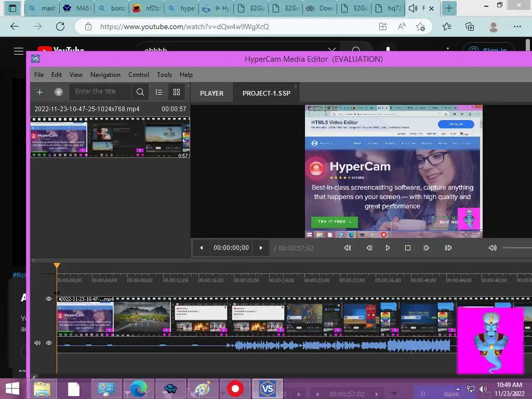Add media with the plus icon
This screenshot has height=399, width=532.
(39, 92)
